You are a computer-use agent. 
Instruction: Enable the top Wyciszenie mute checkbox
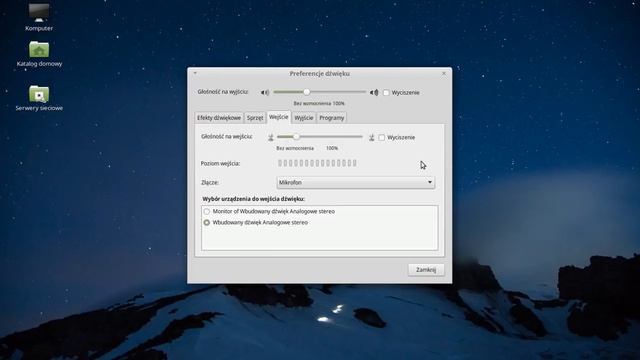coord(386,93)
